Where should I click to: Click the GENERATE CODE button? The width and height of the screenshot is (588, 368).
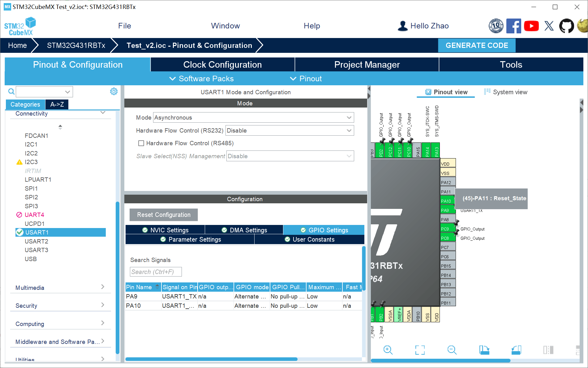[476, 45]
